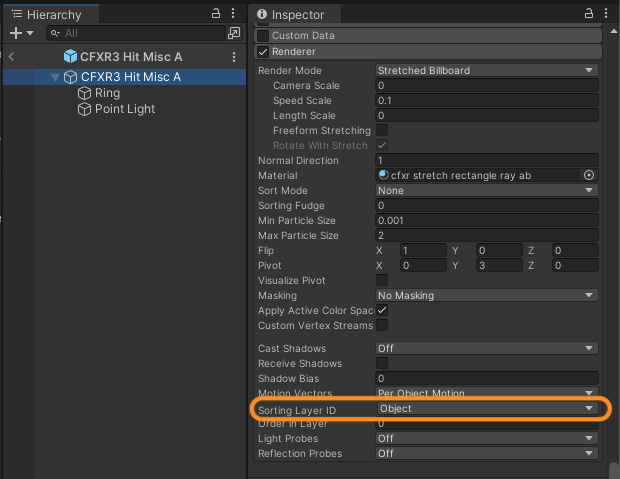
Task: Collapse the selected CFXR3 Hit Misc A tree row
Action: 55,77
